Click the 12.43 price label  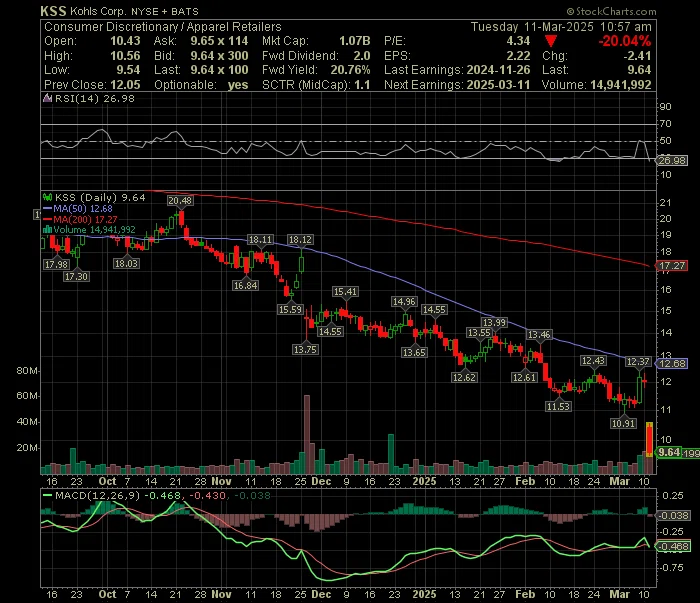tap(593, 361)
